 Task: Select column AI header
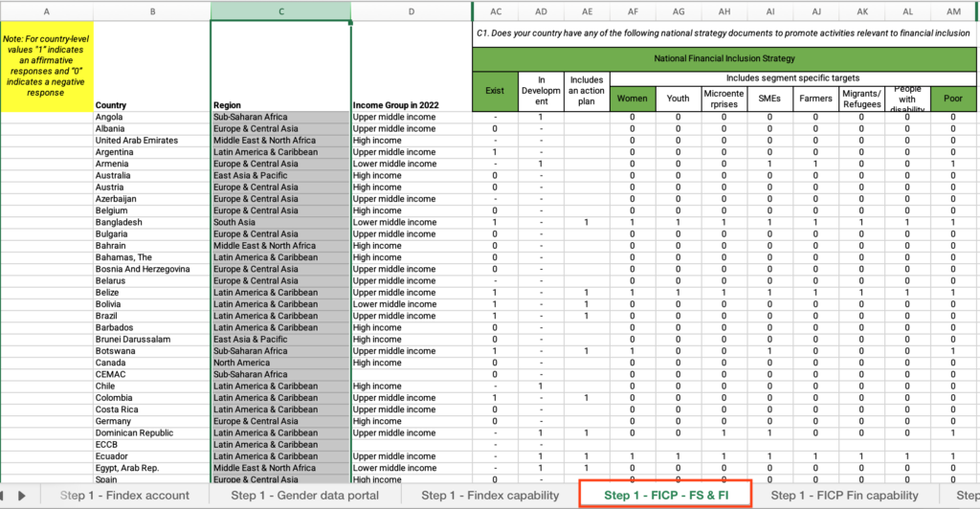tap(770, 11)
